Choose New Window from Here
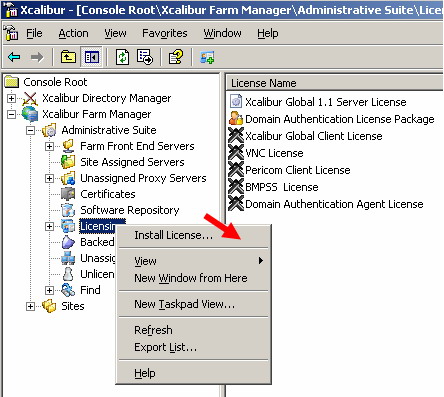444x397 pixels. click(x=193, y=278)
